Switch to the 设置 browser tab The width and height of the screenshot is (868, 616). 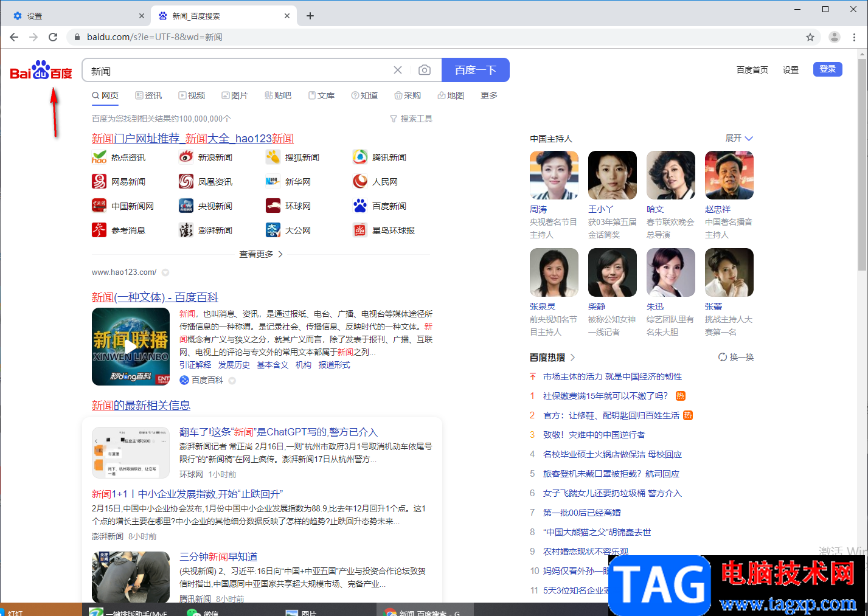(x=75, y=16)
